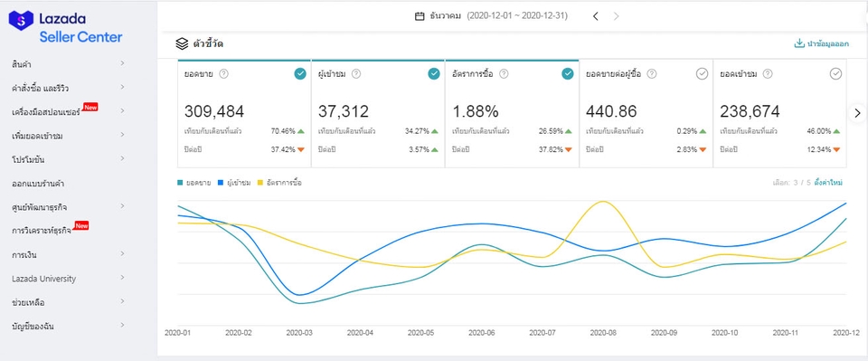Click the 37.42% year-over-year figure
This screenshot has height=361, width=868.
click(283, 149)
